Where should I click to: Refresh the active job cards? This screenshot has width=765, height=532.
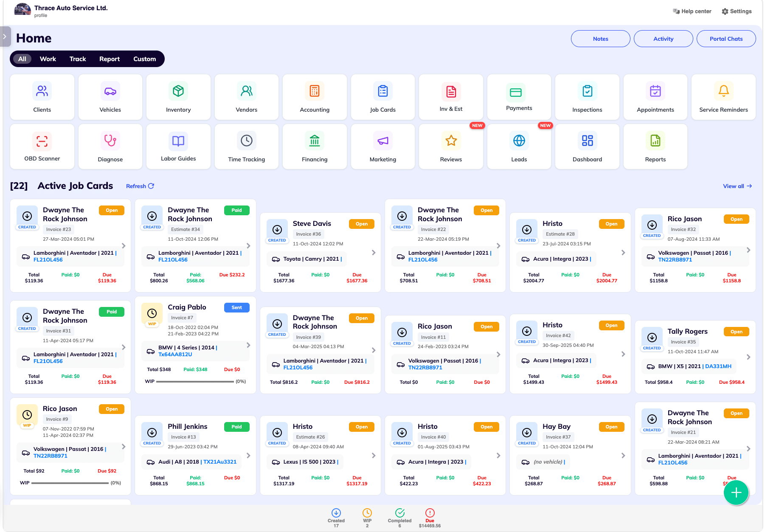pyautogui.click(x=140, y=186)
